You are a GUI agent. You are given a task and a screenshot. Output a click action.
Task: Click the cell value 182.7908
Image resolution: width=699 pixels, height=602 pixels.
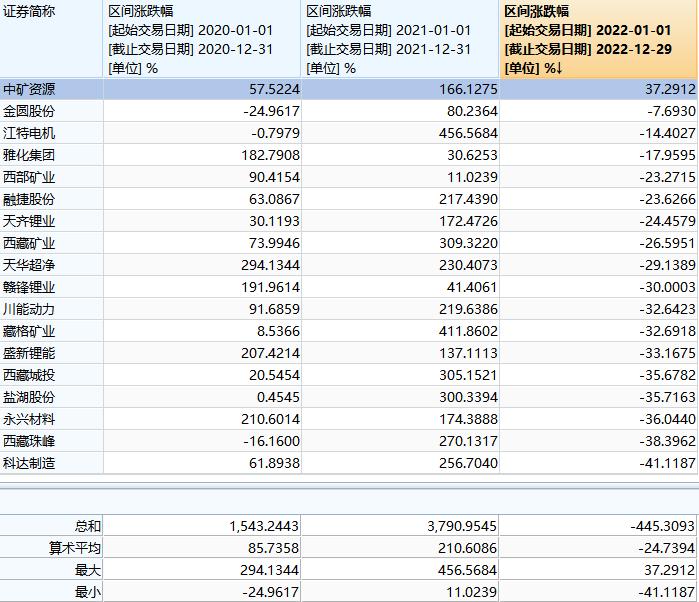tap(271, 155)
